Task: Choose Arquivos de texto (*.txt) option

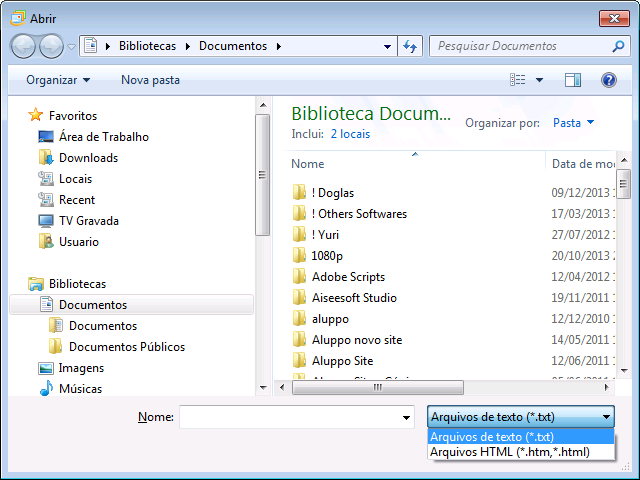Action: tap(521, 437)
